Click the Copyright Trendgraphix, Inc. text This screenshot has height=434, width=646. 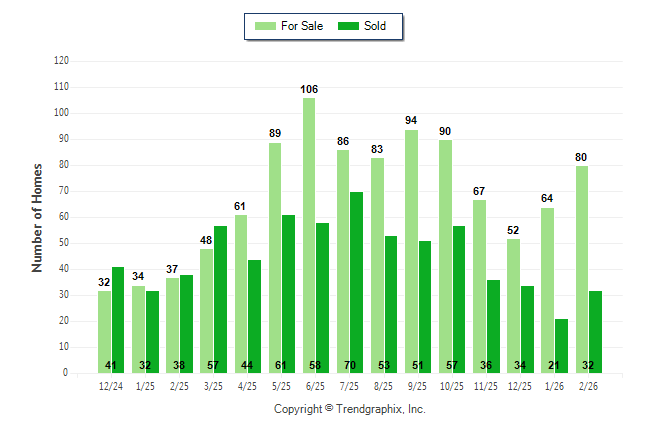[x=349, y=409]
